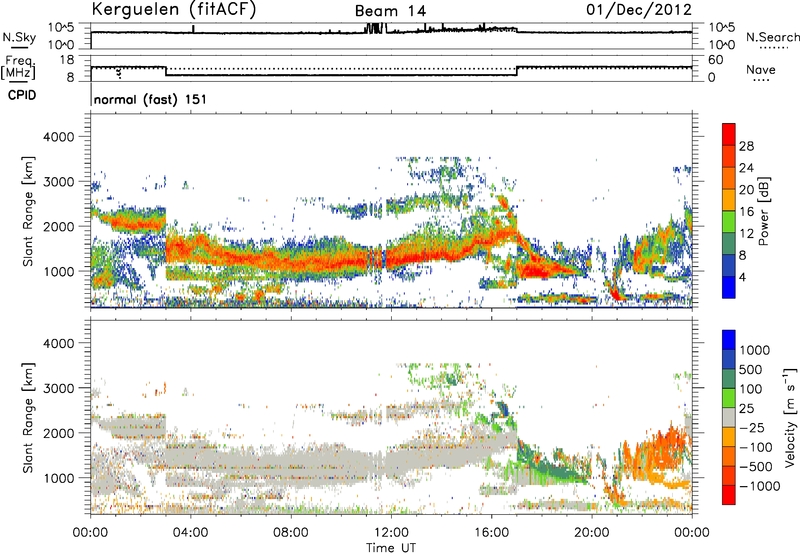Click the colorbar segment between 8 and 12 dB

click(729, 244)
